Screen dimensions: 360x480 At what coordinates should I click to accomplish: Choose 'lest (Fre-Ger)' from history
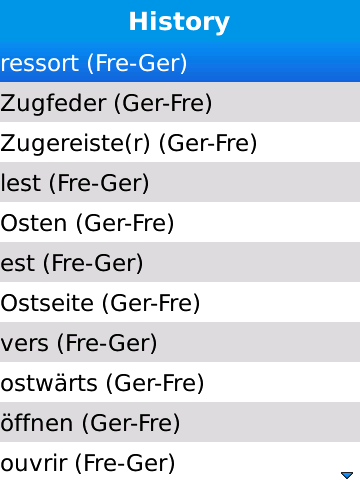(180, 182)
